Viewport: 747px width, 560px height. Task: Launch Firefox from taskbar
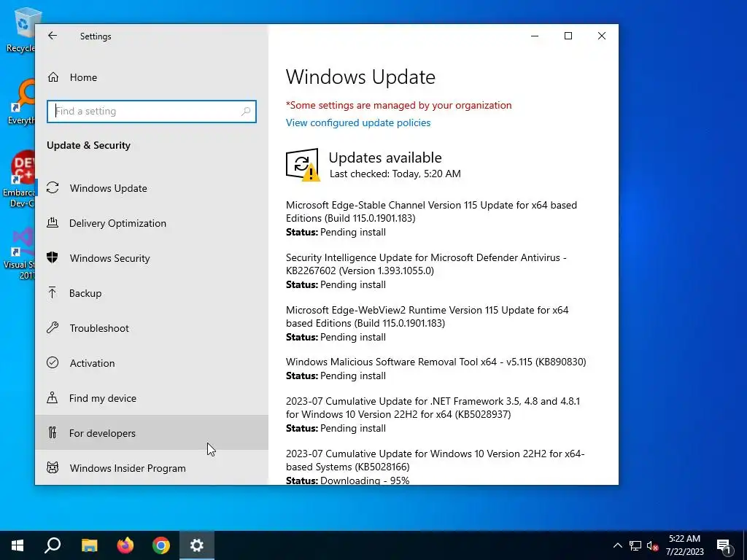125,545
